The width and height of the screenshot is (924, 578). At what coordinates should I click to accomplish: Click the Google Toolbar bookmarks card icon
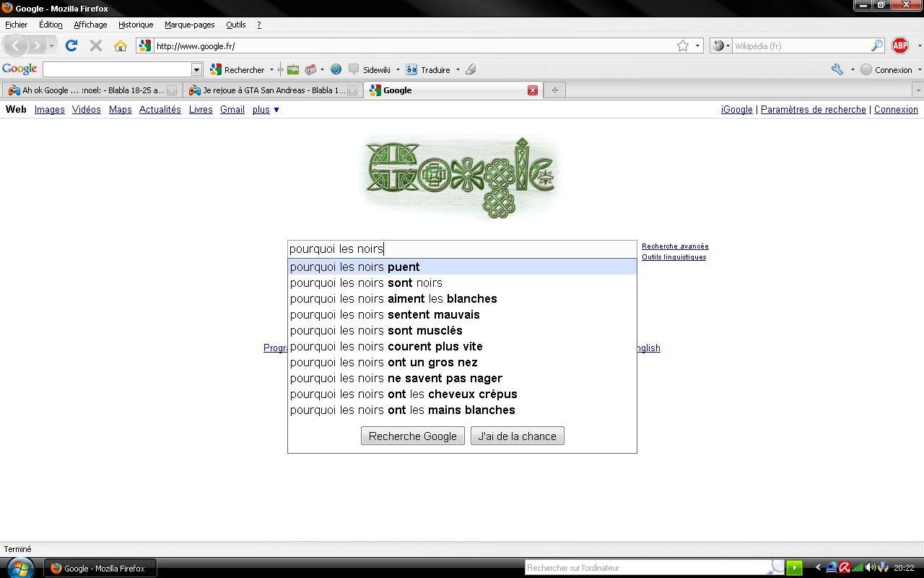310,69
